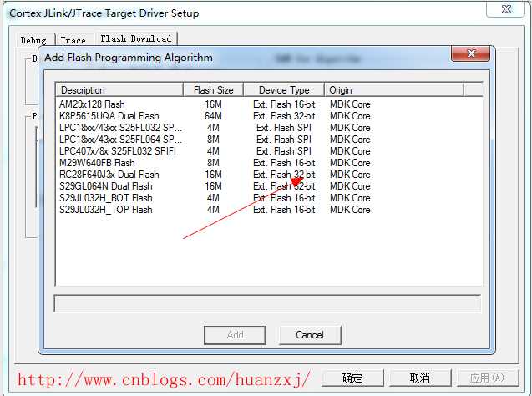Click MDK Core origin of S29JL032H_TOP row
This screenshot has height=396, width=532.
tap(350, 210)
